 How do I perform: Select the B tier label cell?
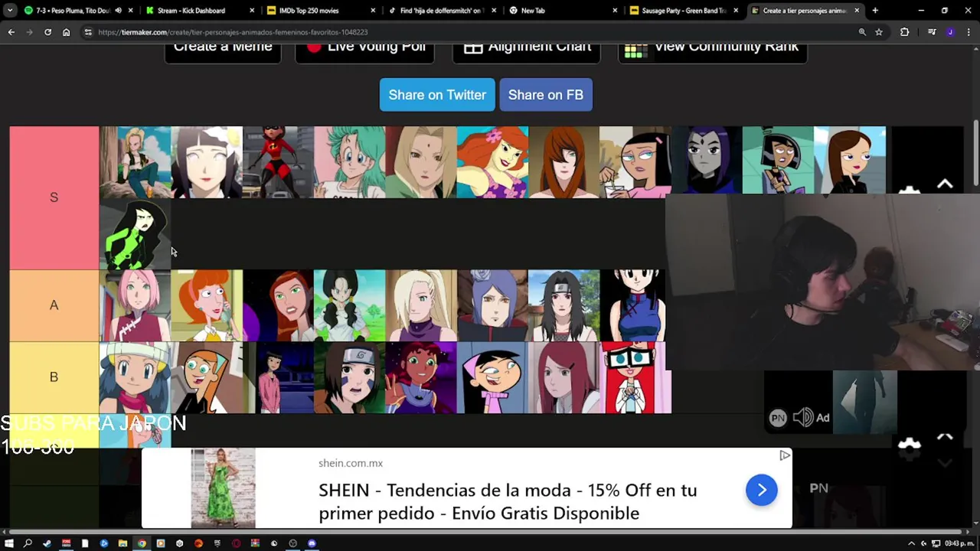click(x=54, y=377)
